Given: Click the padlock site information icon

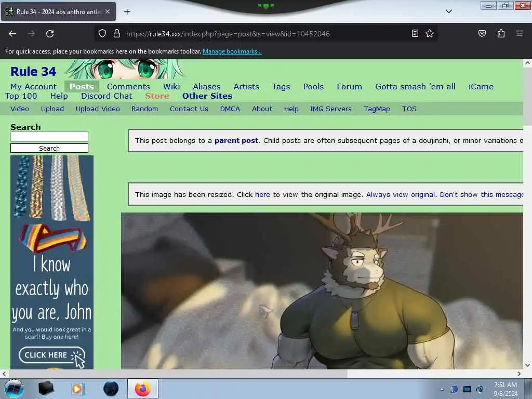Looking at the screenshot, I should 117,33.
